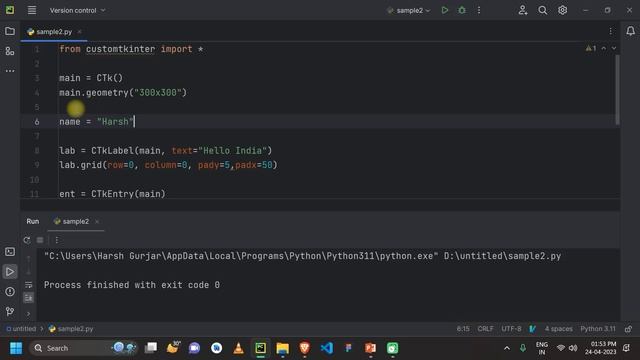This screenshot has height=360, width=640.
Task: Change the 4 spaces indent setting
Action: click(x=558, y=329)
